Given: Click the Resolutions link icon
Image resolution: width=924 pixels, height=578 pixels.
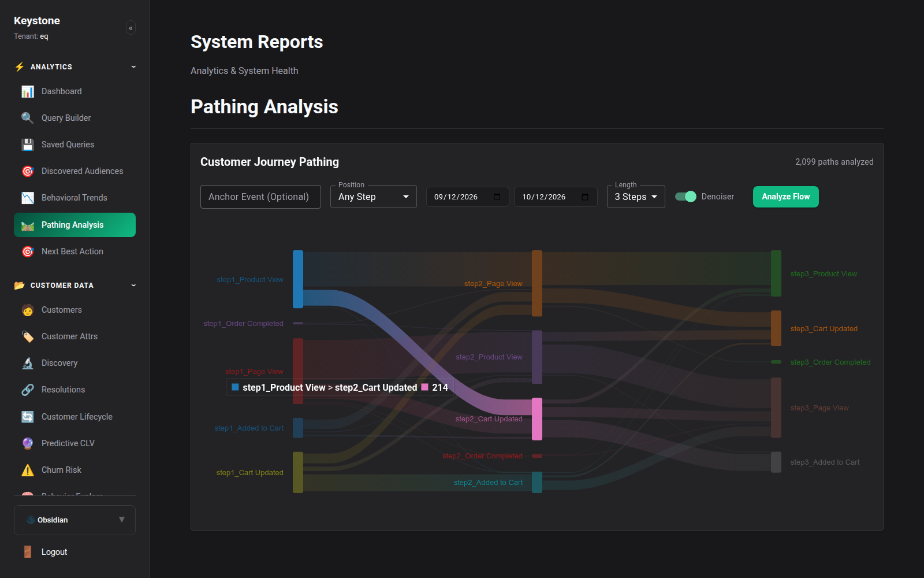Looking at the screenshot, I should point(28,390).
